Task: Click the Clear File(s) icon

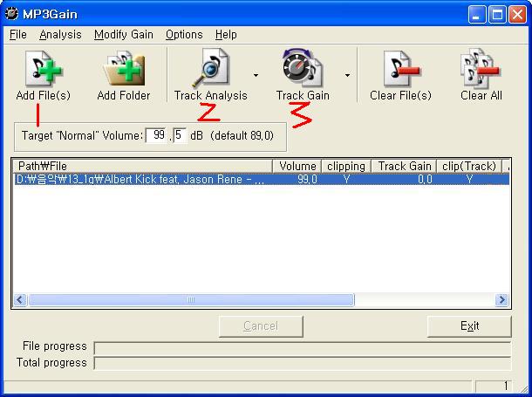Action: tap(401, 69)
